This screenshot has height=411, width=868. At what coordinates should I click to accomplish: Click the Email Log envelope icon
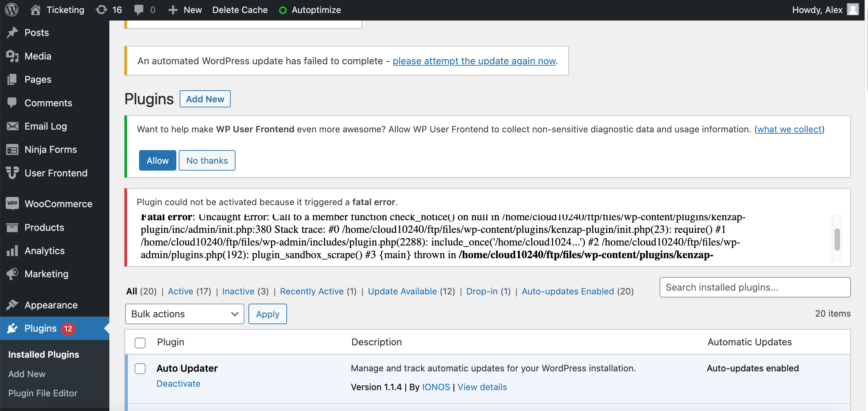coord(12,126)
